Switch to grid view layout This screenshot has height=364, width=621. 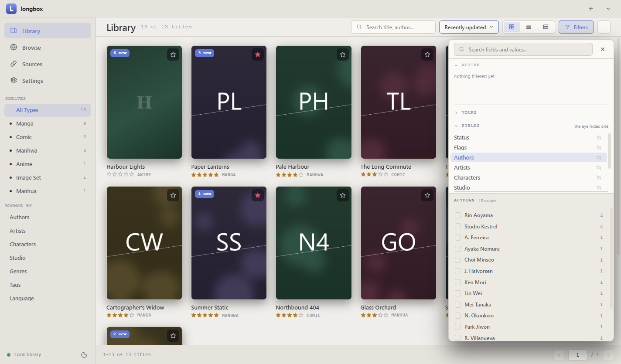pyautogui.click(x=512, y=27)
